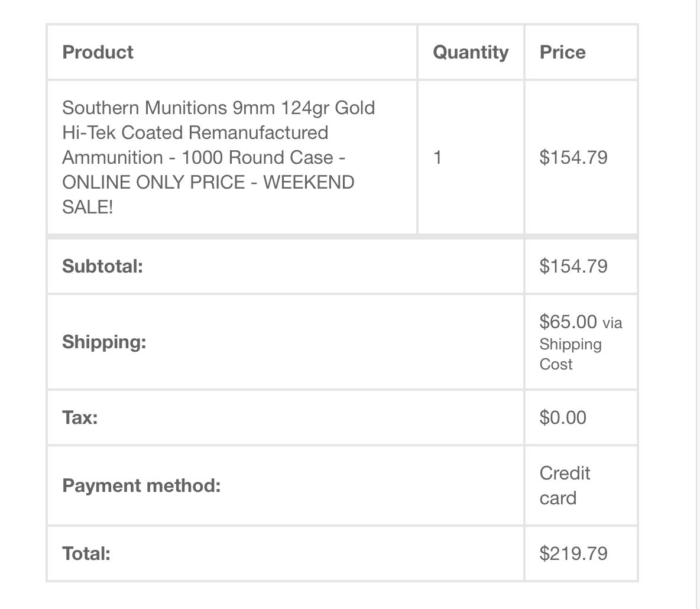Click the subtotal amount $154.79

(573, 267)
